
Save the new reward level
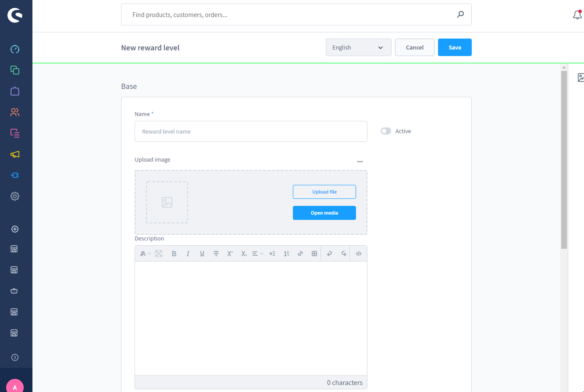click(x=455, y=47)
